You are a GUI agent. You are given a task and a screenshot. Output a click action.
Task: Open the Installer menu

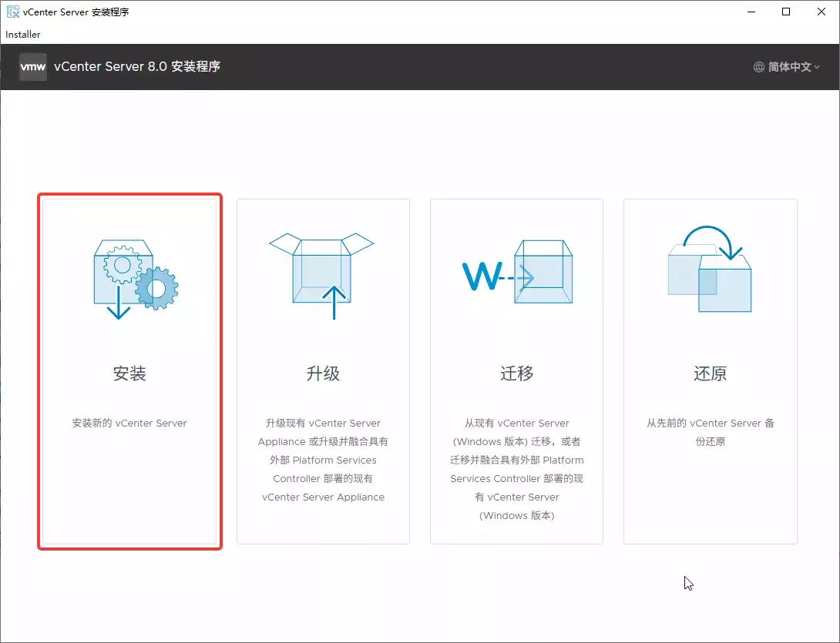[23, 34]
